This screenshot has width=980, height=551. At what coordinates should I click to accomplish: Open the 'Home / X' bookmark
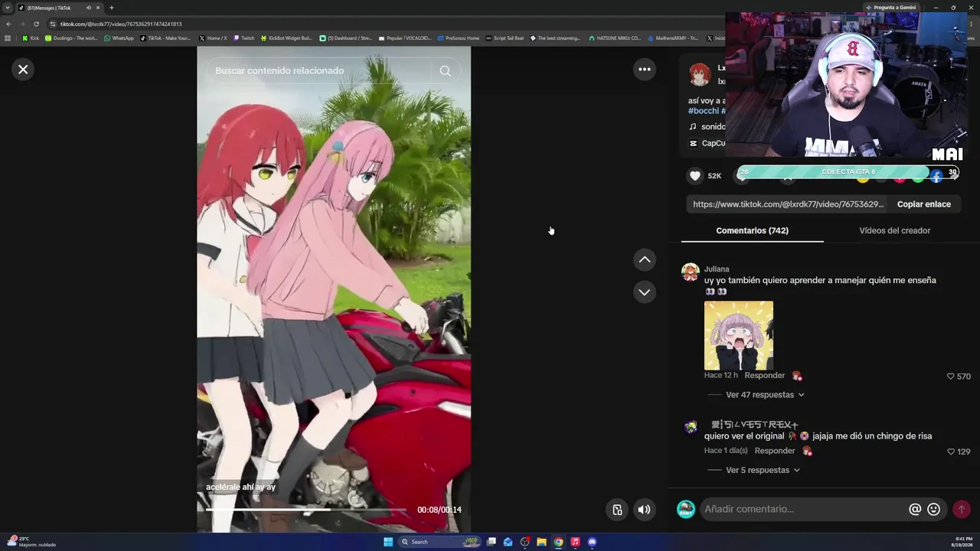[x=213, y=38]
